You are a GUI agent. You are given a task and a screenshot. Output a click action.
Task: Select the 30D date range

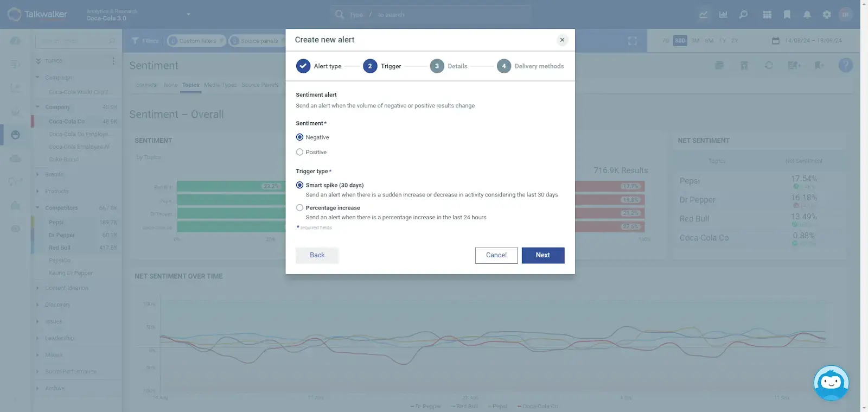pyautogui.click(x=680, y=41)
